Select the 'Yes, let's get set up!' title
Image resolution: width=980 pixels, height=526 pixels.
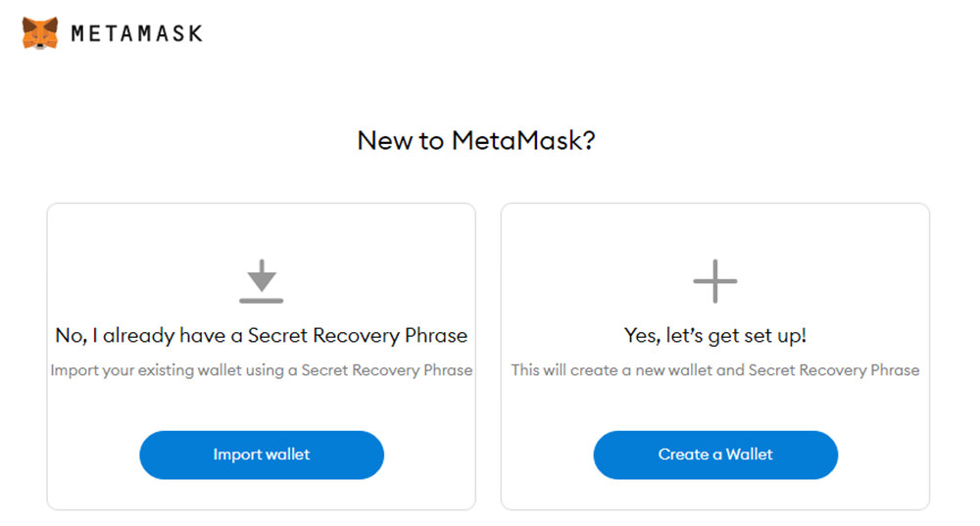(715, 335)
